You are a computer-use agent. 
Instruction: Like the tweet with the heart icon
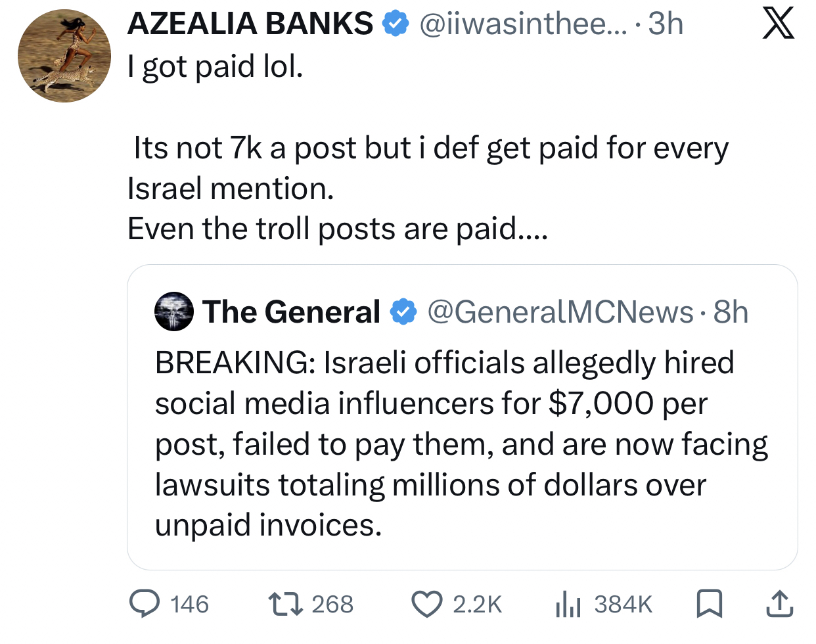[427, 604]
